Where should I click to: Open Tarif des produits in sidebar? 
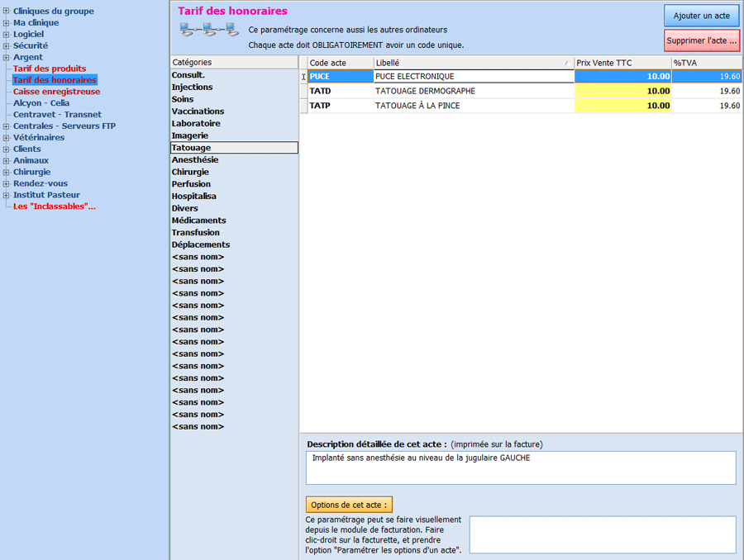49,69
